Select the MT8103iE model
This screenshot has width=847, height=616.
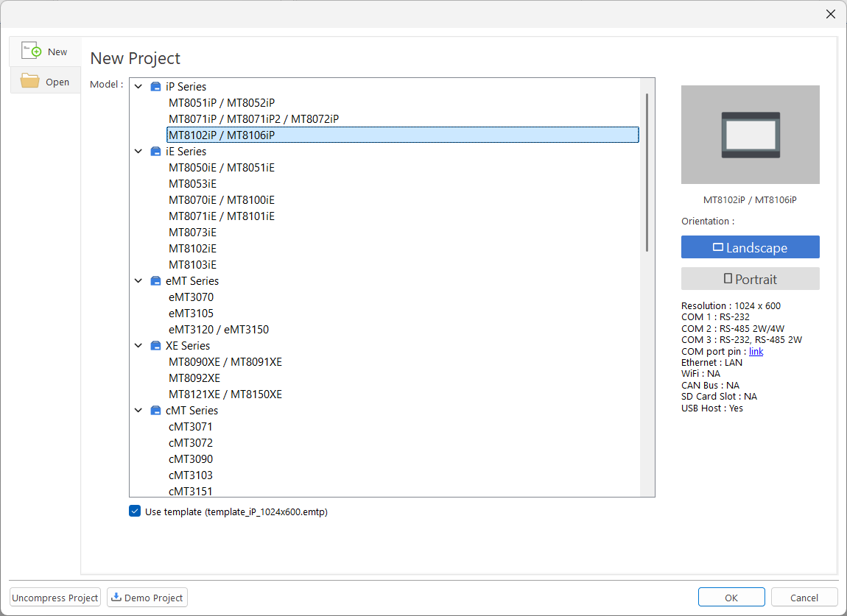click(x=192, y=264)
